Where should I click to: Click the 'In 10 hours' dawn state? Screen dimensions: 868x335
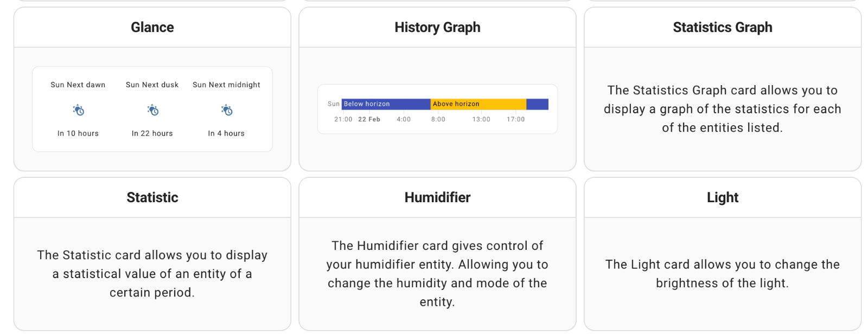(78, 133)
